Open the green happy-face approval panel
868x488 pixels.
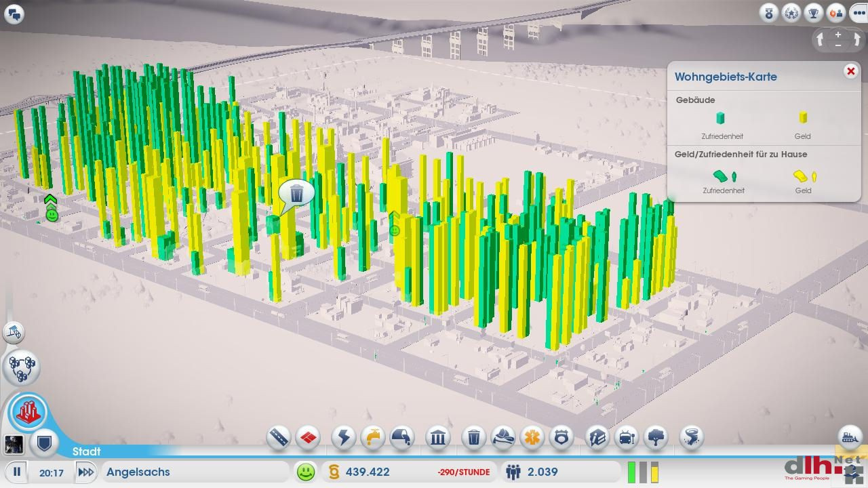306,472
